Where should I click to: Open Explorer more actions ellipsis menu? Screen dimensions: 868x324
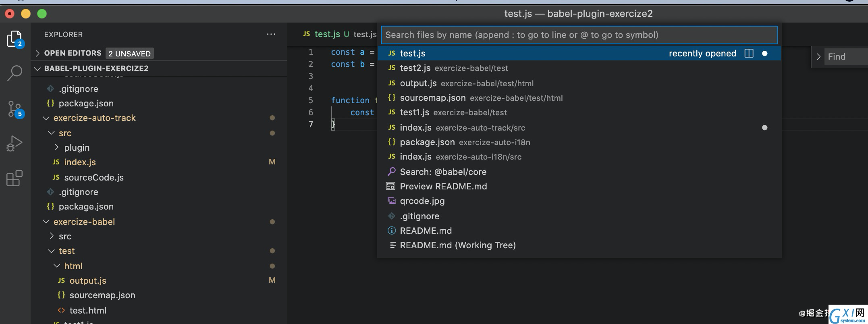pyautogui.click(x=271, y=34)
